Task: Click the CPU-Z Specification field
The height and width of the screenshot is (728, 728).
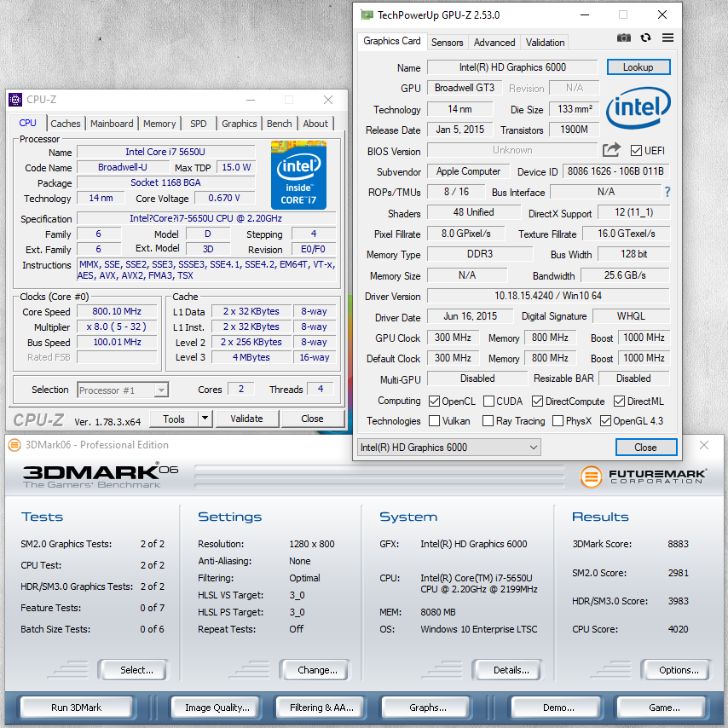Action: pos(206,218)
